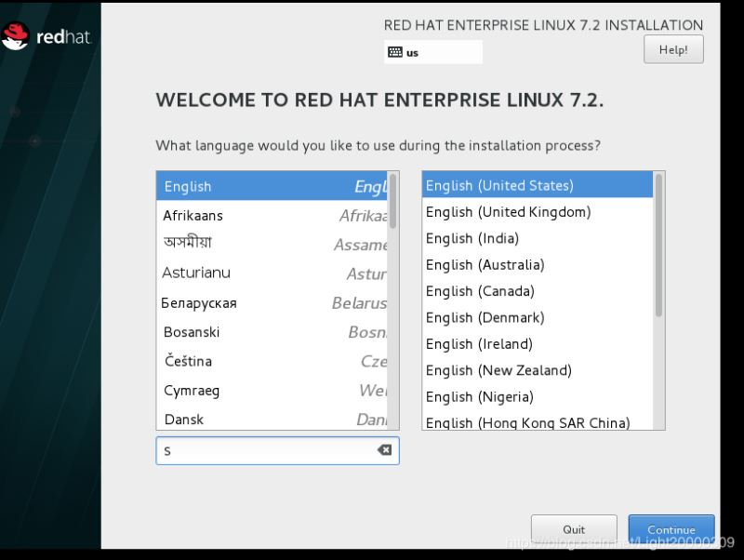This screenshot has width=744, height=560.
Task: Select Afrikaans from the language list
Action: point(195,215)
